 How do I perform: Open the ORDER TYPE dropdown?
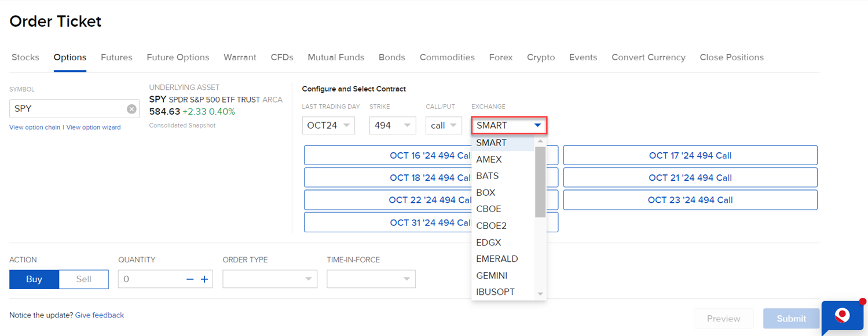tap(269, 279)
